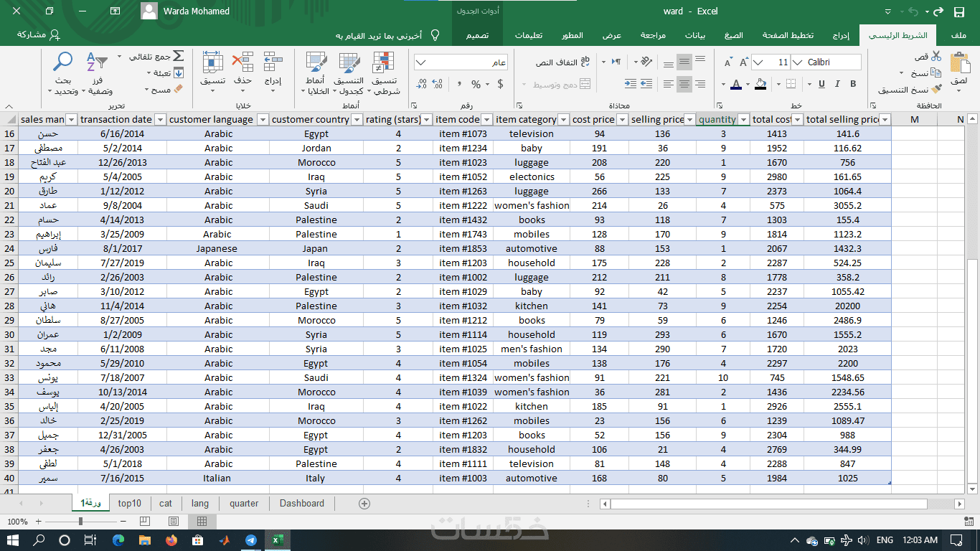The image size is (980, 551).
Task: Open Windows Start menu
Action: [x=14, y=540]
